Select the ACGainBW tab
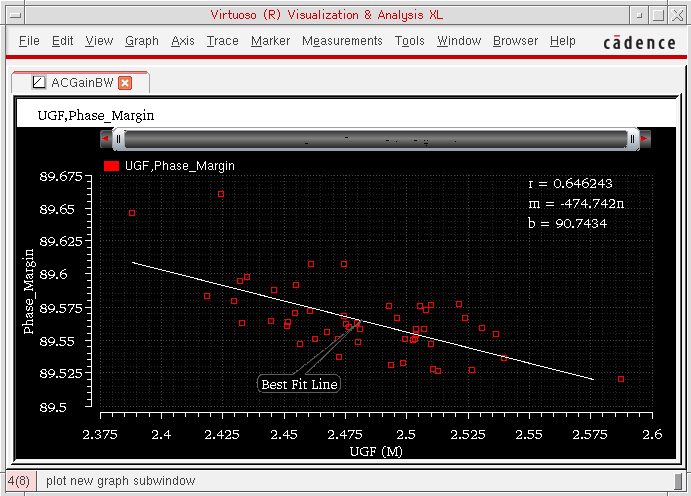691x496 pixels. click(x=82, y=83)
